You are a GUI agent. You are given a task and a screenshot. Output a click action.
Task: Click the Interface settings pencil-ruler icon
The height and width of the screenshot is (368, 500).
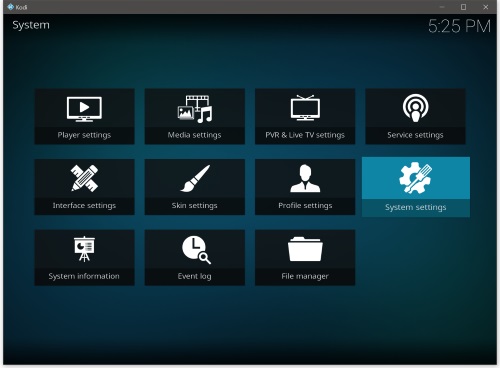[84, 178]
